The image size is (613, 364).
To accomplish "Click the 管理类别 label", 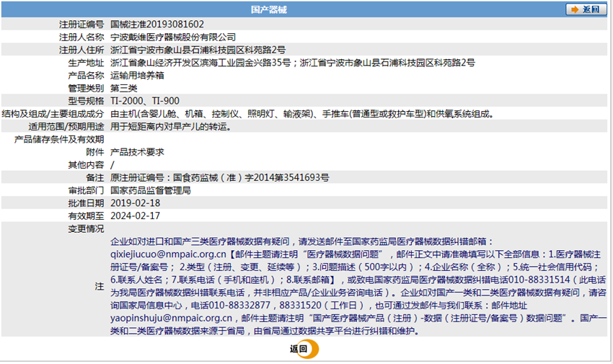I will point(86,88).
